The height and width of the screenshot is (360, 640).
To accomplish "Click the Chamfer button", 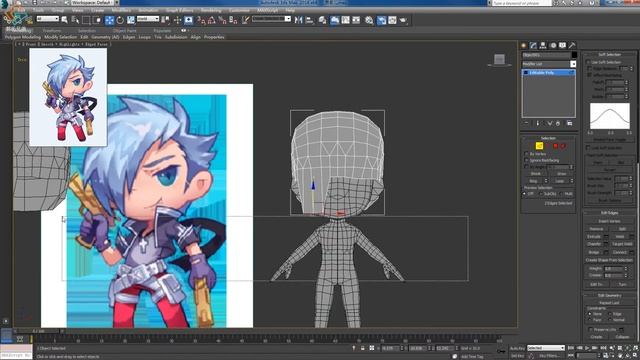I will click(594, 244).
